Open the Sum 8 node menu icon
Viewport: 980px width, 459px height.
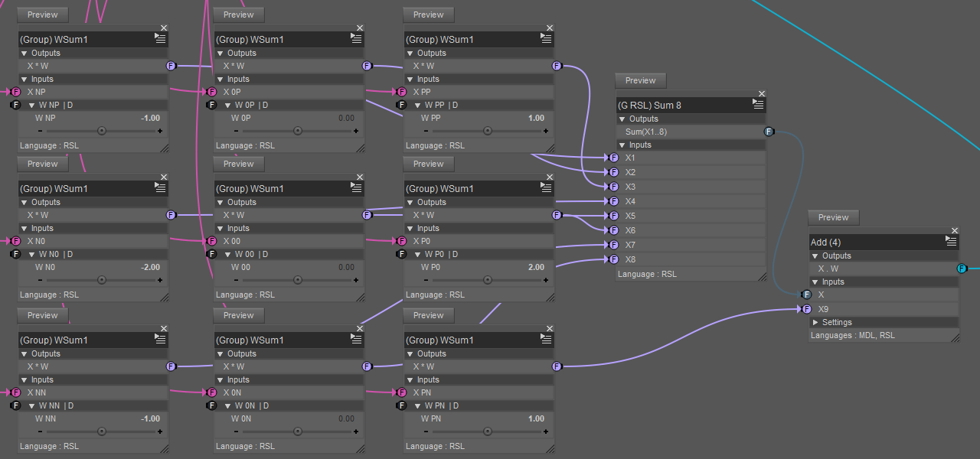pyautogui.click(x=759, y=105)
